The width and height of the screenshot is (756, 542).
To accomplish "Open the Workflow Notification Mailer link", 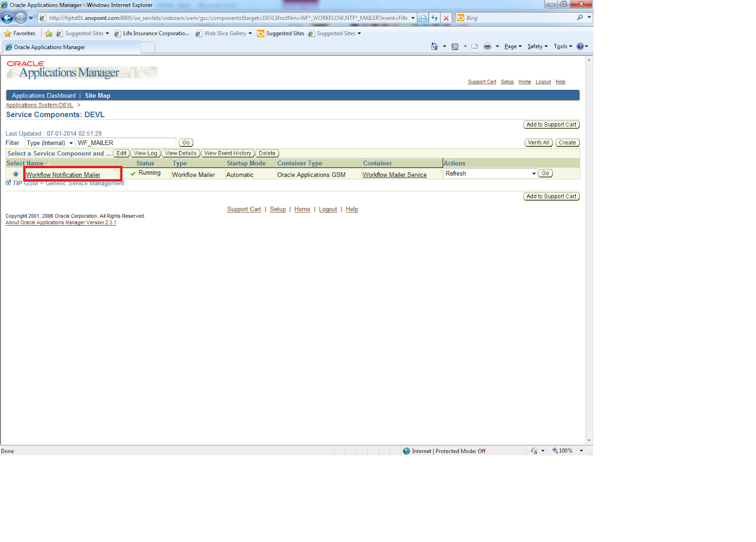I will tap(63, 175).
